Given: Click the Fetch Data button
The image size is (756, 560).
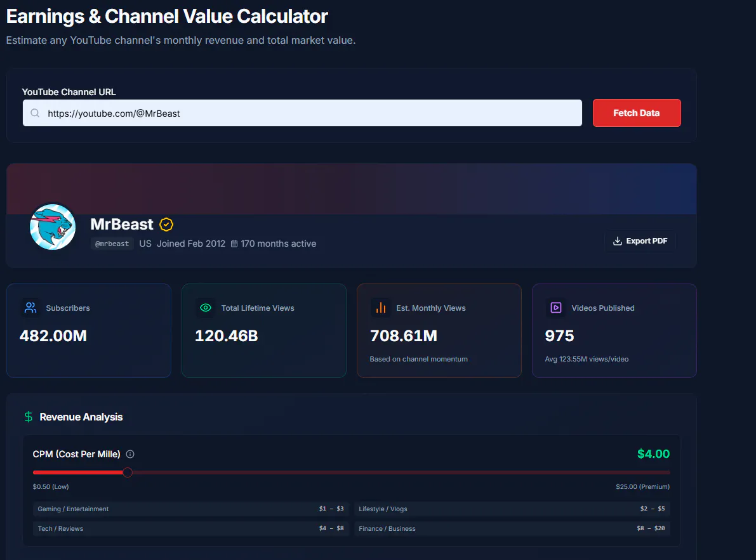Looking at the screenshot, I should (x=637, y=113).
